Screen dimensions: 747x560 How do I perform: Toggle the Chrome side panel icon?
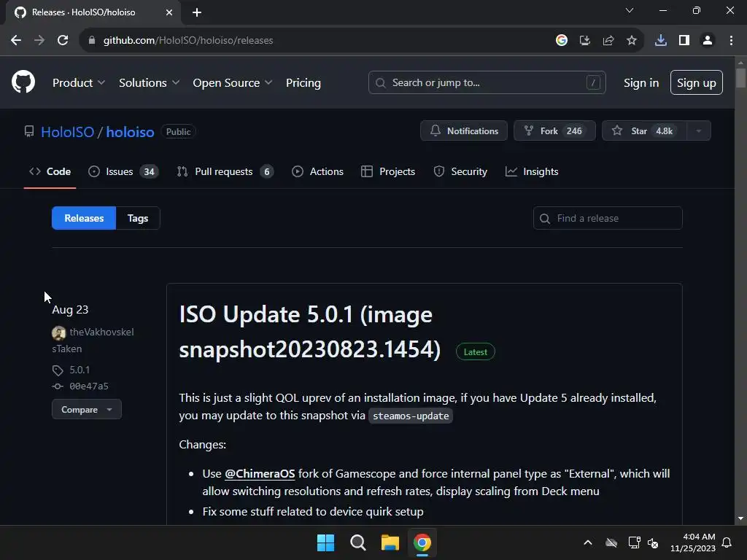[684, 41]
